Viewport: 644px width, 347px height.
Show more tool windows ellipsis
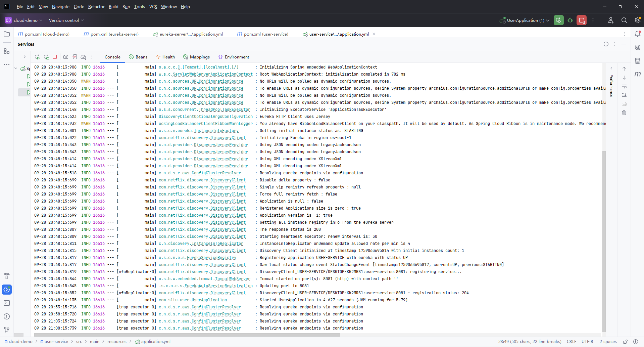click(6, 64)
